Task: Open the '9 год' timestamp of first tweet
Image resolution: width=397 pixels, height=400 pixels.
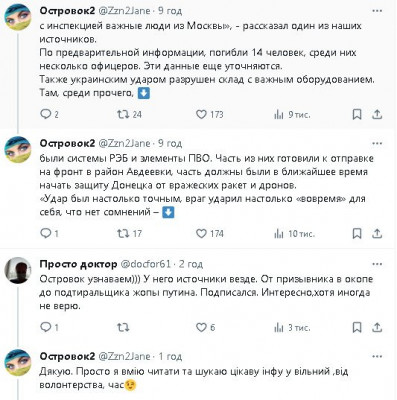Action: (x=170, y=11)
